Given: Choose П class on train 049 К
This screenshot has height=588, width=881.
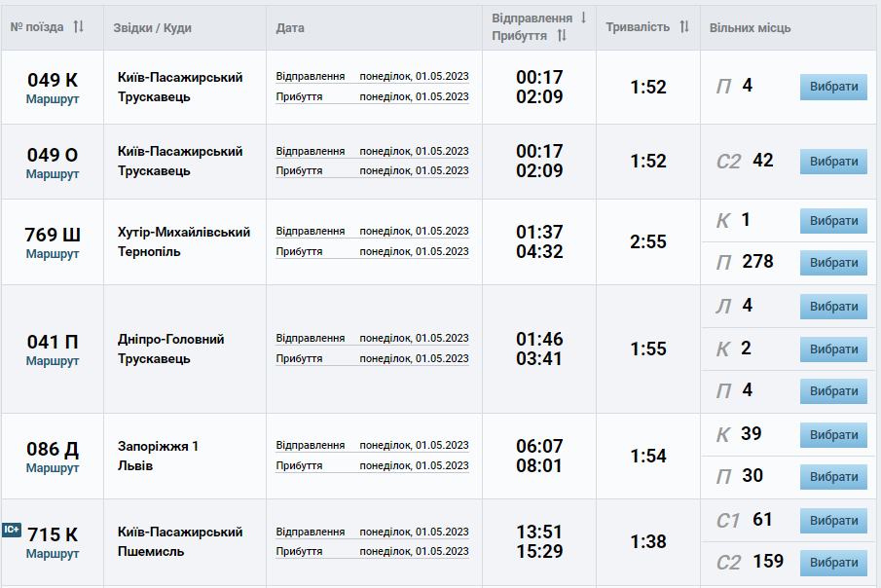Looking at the screenshot, I should tap(833, 87).
